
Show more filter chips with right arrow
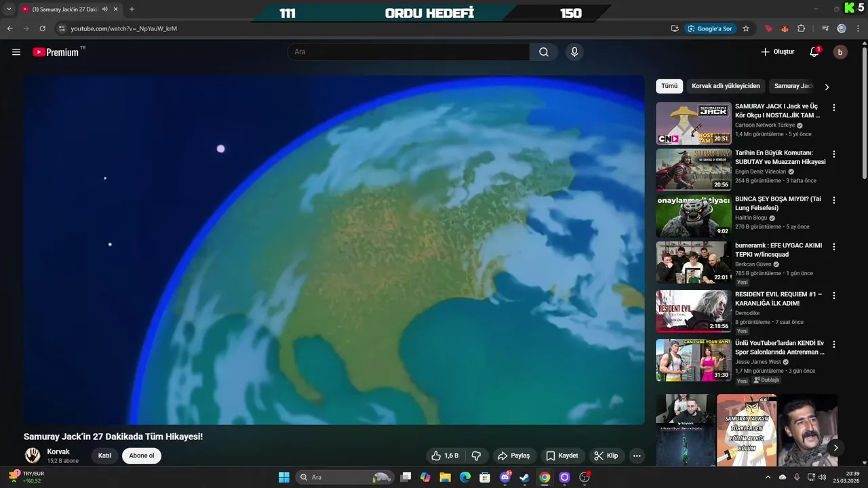coord(827,87)
